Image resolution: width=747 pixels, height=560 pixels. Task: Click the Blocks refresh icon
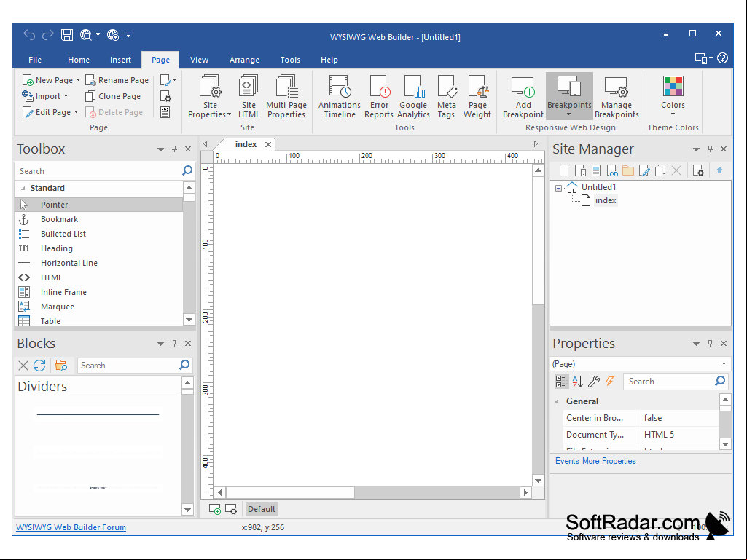pos(39,366)
